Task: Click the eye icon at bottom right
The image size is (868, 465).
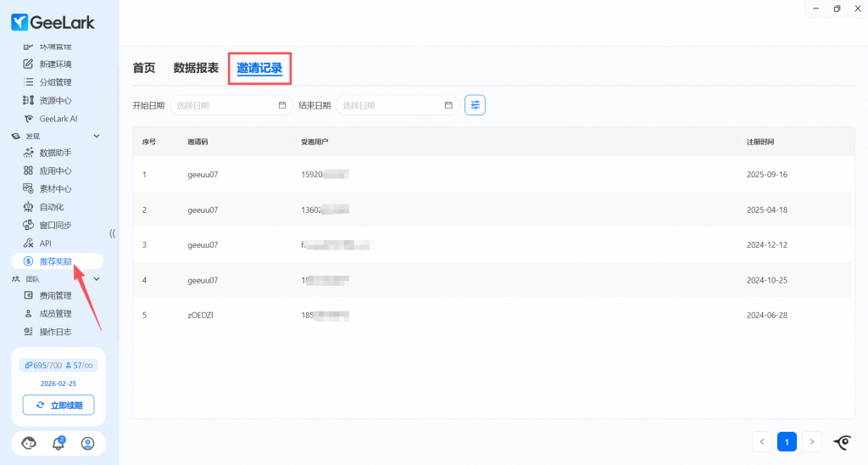Action: (x=843, y=442)
